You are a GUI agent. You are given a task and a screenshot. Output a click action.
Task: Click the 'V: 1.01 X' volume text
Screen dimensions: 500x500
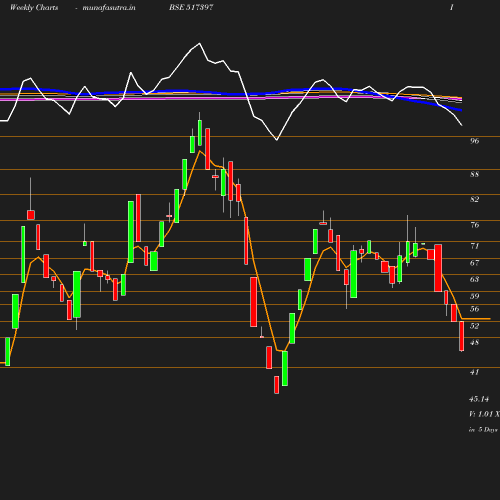click(x=484, y=414)
